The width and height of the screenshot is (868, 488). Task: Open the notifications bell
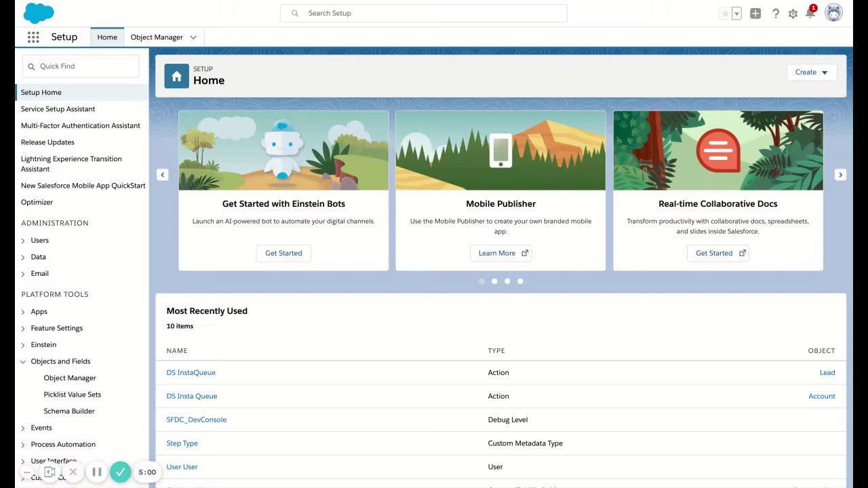click(x=810, y=13)
